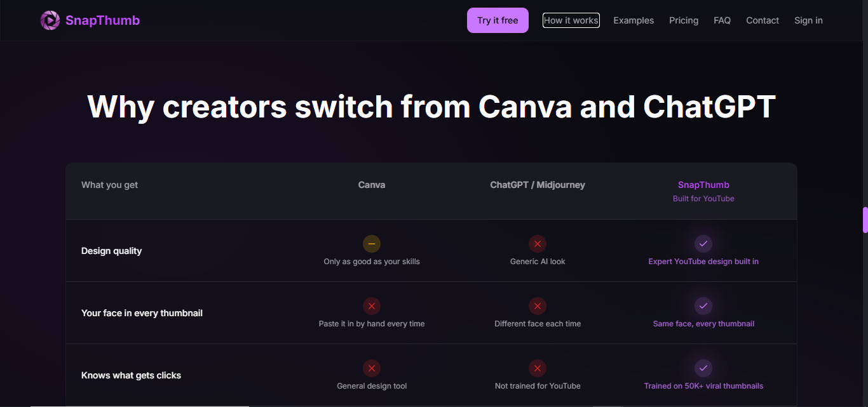Screen dimensions: 868x407
Task: Click the Canva 'Knows what gets clicks' X icon
Action: click(372, 368)
